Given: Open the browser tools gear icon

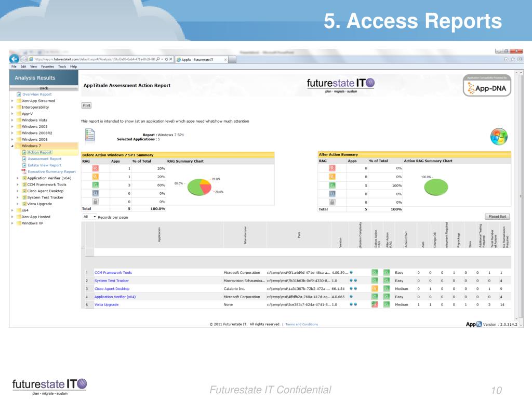Looking at the screenshot, I should tap(520, 59).
